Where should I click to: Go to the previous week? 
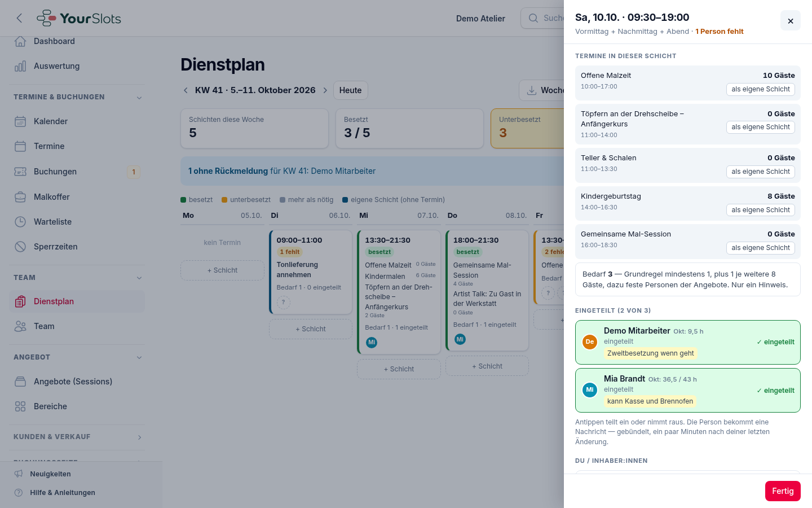(x=186, y=90)
